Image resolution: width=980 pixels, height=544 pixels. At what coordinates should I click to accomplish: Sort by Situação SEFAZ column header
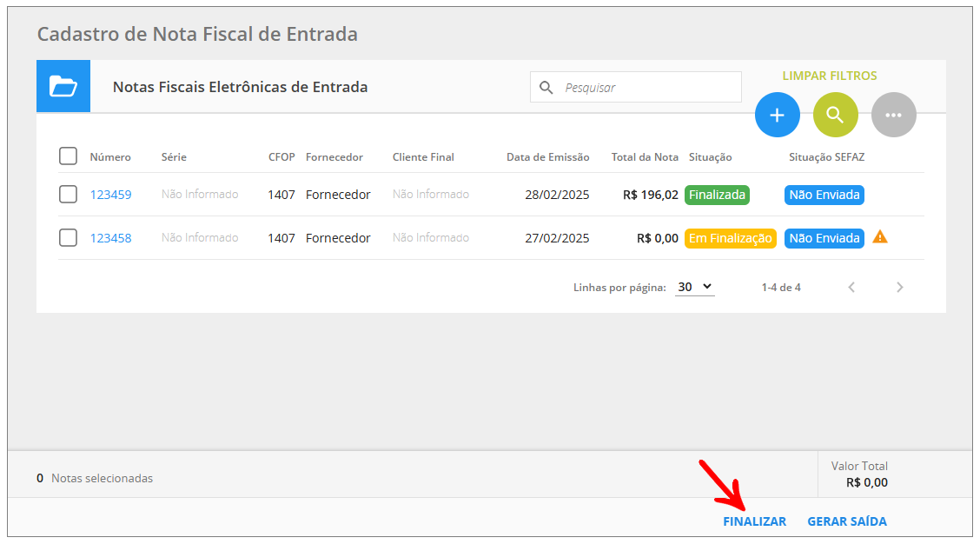tap(826, 157)
